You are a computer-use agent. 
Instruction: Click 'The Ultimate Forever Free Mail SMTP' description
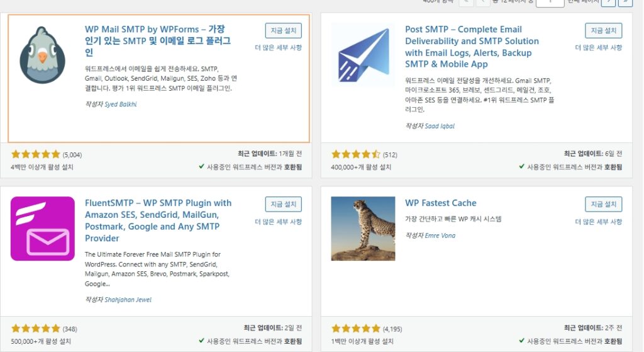click(157, 269)
